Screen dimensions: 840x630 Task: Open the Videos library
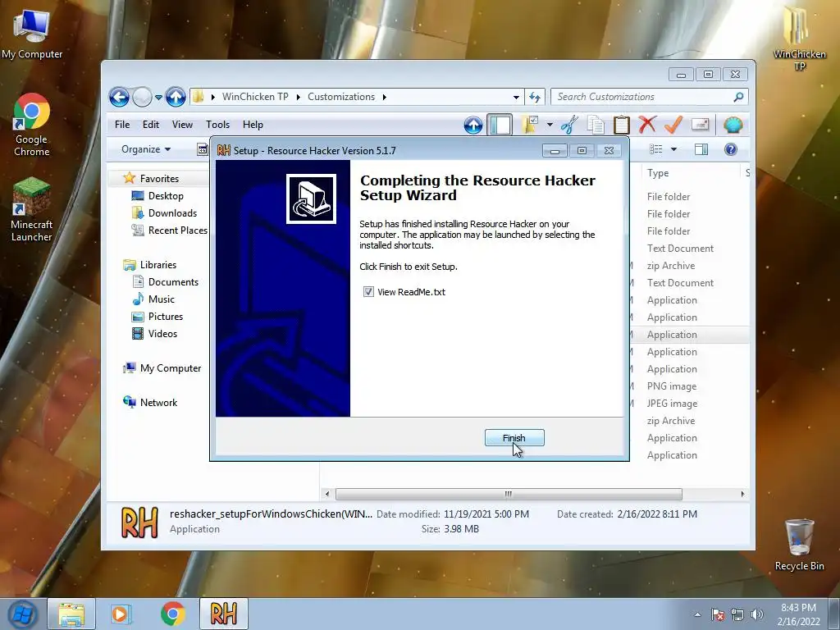(x=162, y=333)
